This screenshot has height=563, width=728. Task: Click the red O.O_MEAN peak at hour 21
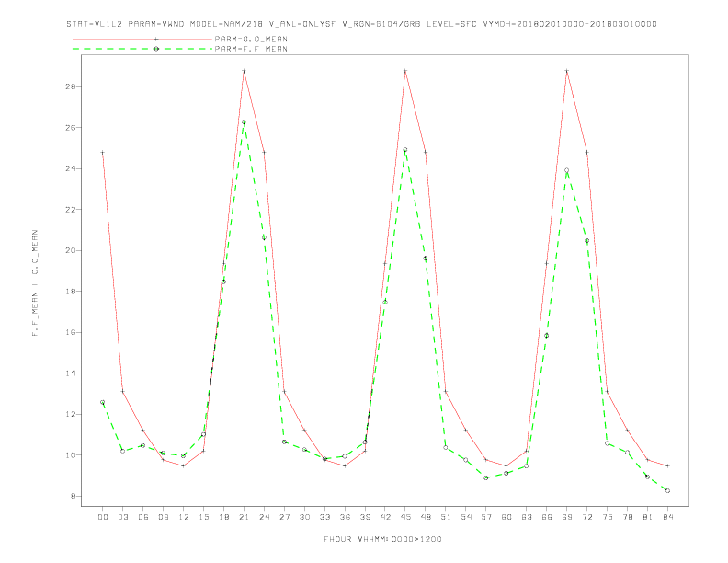click(244, 71)
